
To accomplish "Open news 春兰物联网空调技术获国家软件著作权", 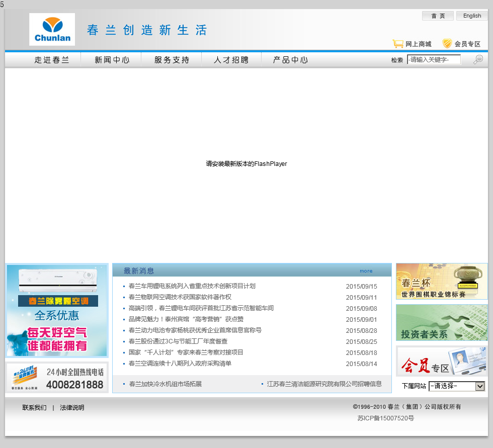I will pyautogui.click(x=180, y=297).
